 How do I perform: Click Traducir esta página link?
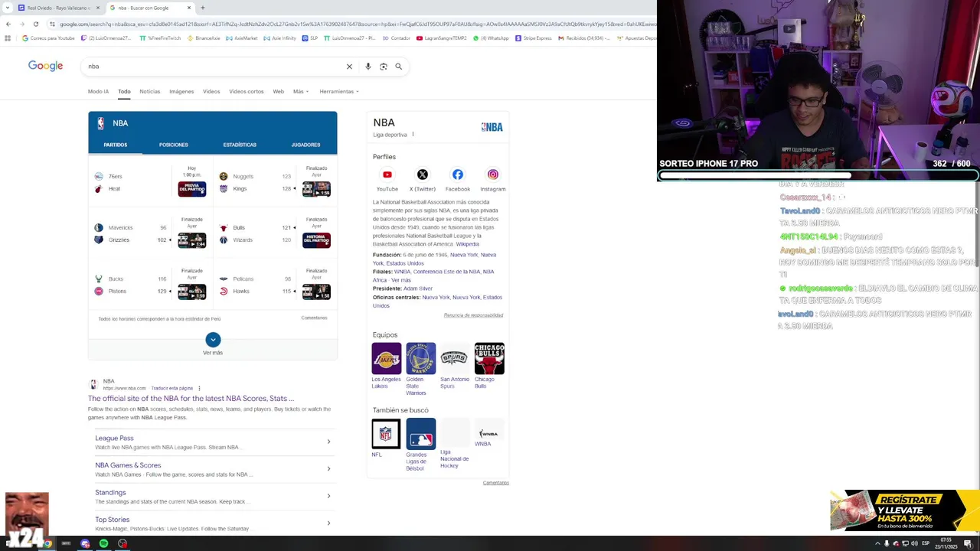point(172,388)
